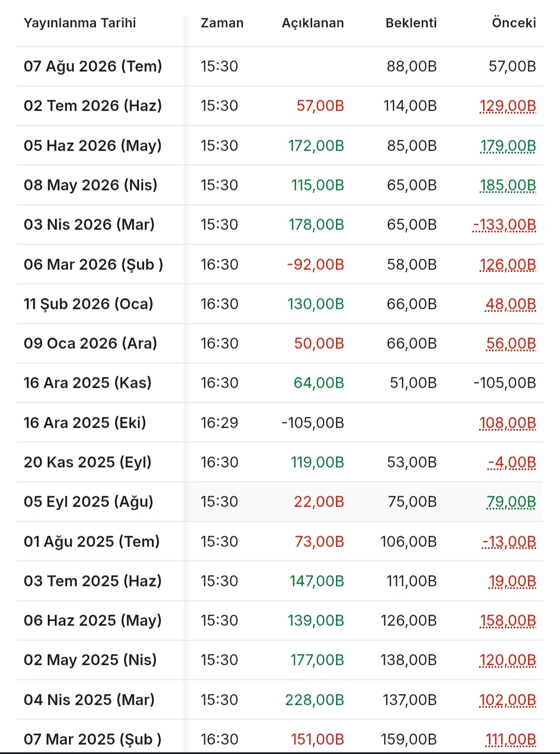This screenshot has width=560, height=754.
Task: Select the Önceki column header
Action: pos(514,23)
